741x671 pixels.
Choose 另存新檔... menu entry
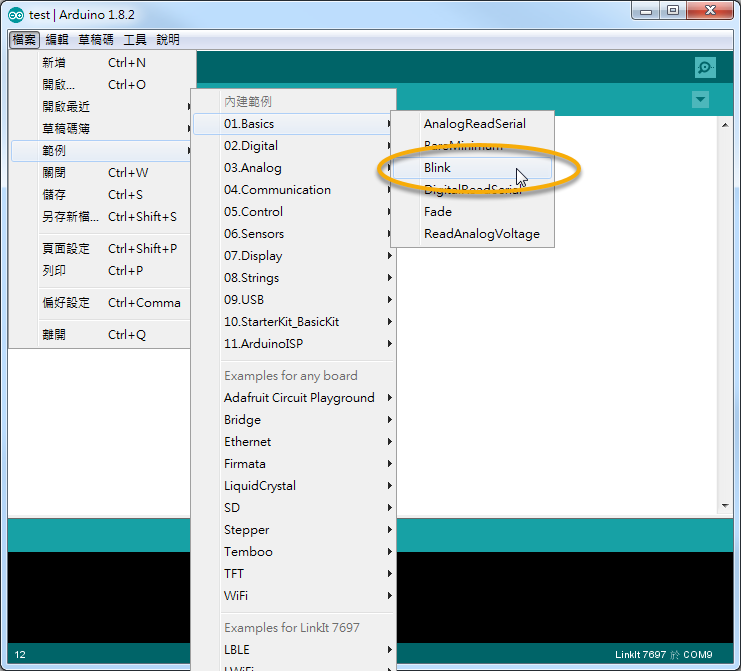pyautogui.click(x=101, y=217)
